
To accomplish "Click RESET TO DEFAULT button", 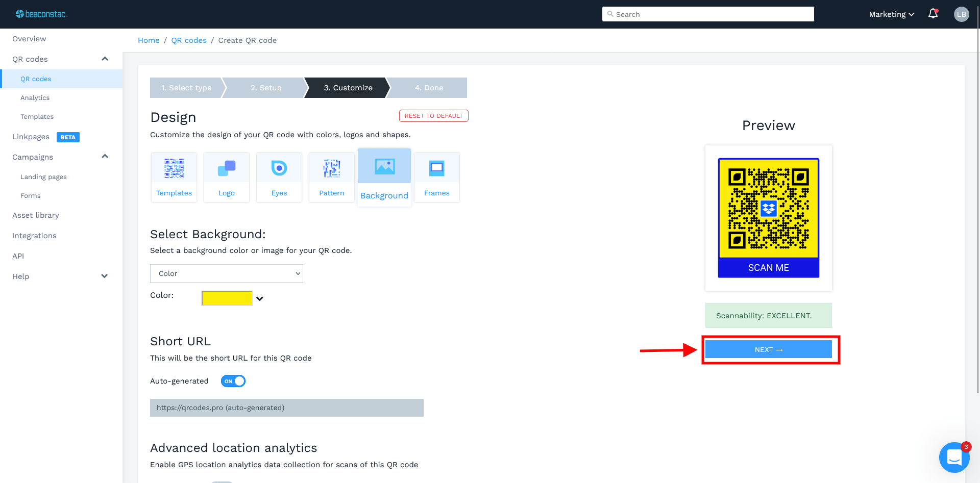I will point(433,116).
